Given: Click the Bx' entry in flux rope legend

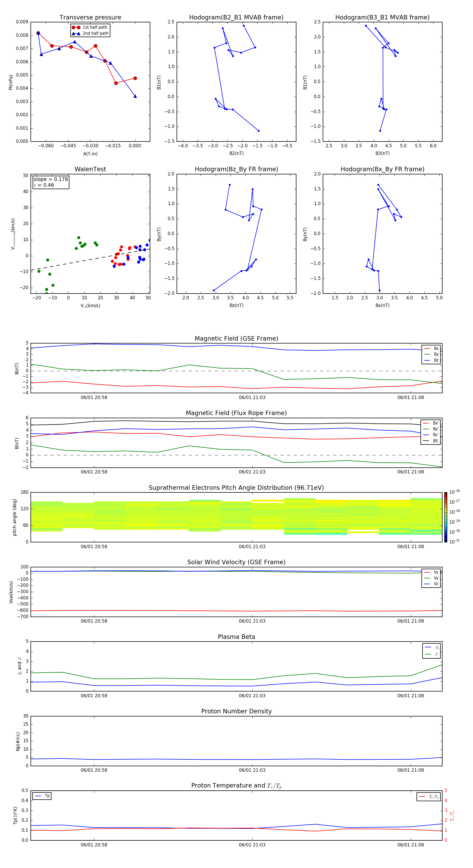Looking at the screenshot, I should coord(431,423).
